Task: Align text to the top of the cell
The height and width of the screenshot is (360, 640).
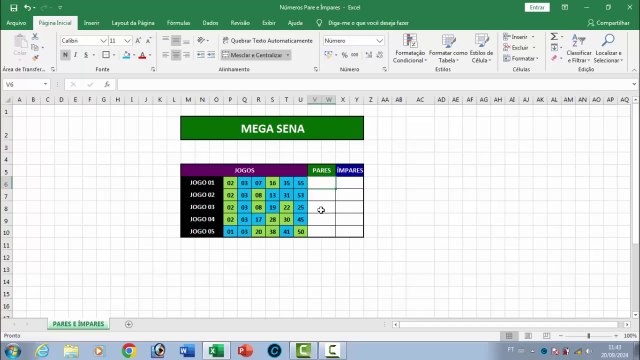Action: pyautogui.click(x=165, y=40)
